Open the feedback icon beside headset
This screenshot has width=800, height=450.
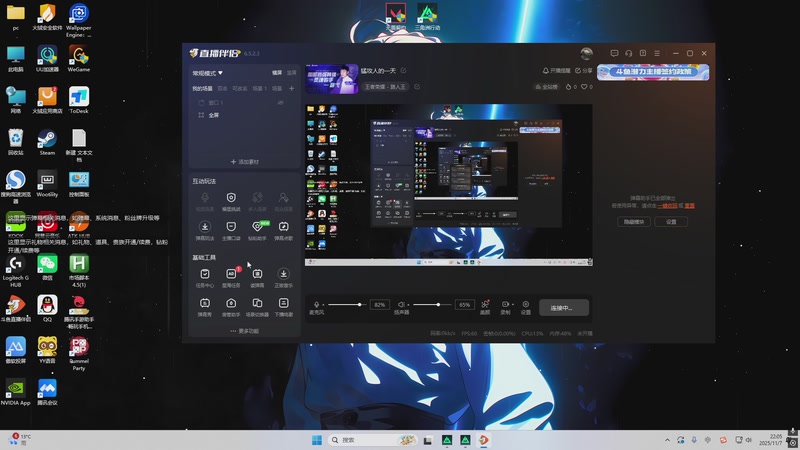643,53
